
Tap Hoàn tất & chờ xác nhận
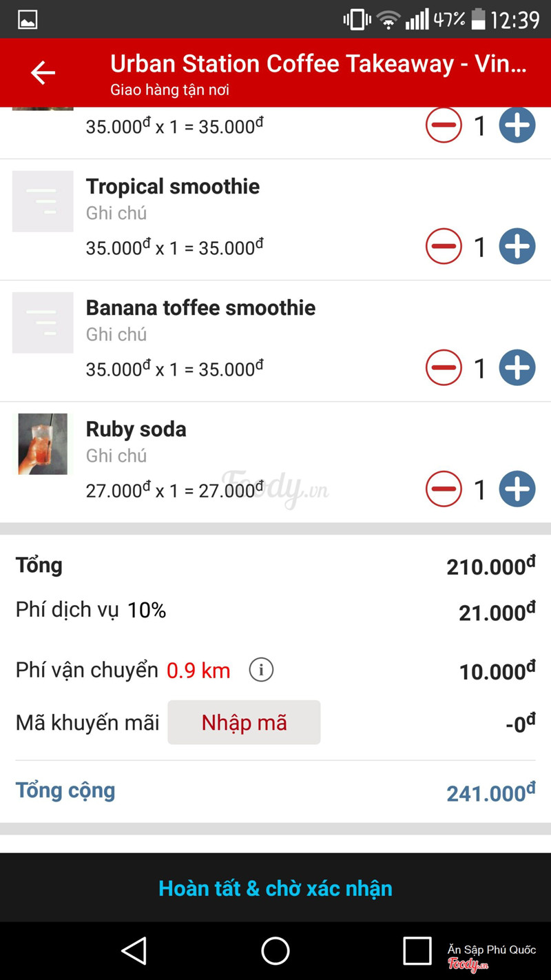coord(275,888)
